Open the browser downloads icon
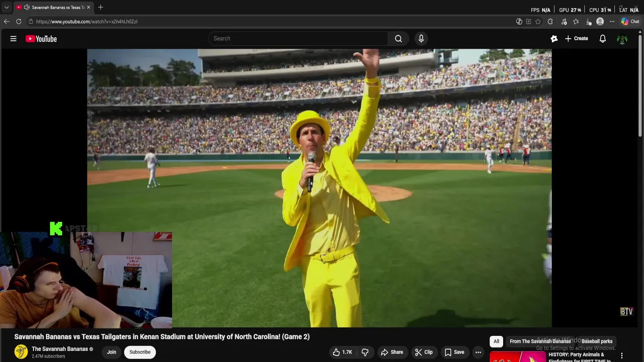 pos(589,22)
